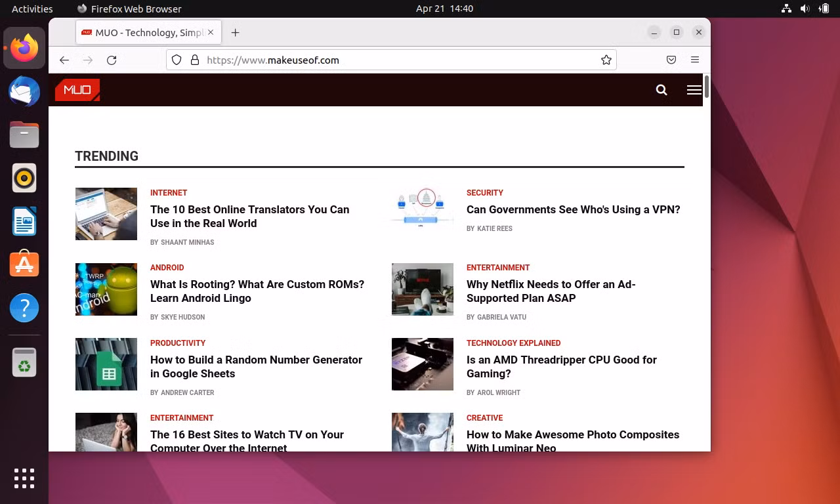View author Andrew Carter profile
The image size is (840, 504).
188,392
